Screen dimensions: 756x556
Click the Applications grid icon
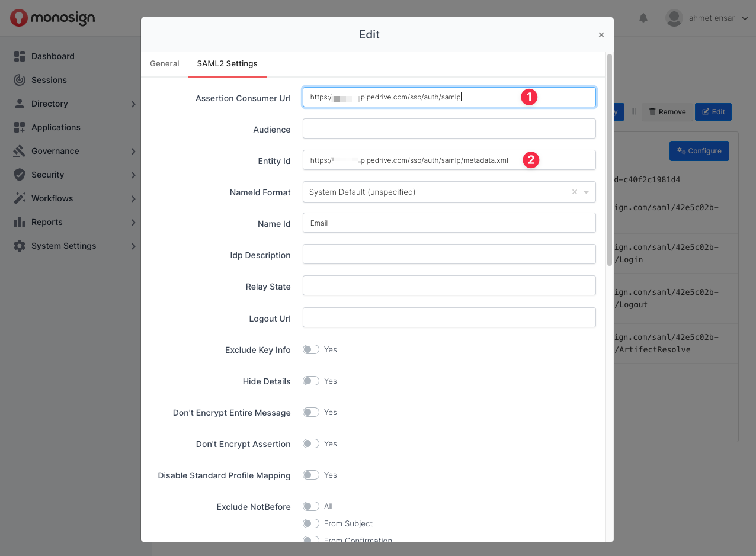point(20,127)
